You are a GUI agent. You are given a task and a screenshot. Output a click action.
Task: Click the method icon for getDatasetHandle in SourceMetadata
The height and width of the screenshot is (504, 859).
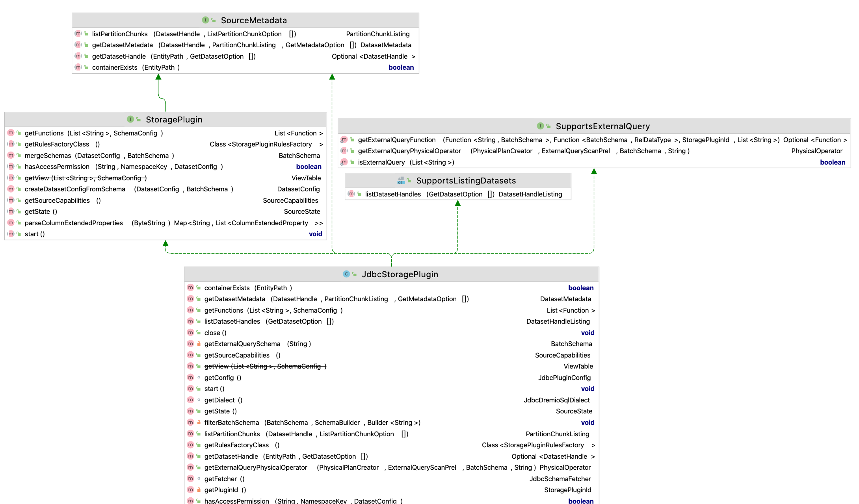click(x=78, y=56)
